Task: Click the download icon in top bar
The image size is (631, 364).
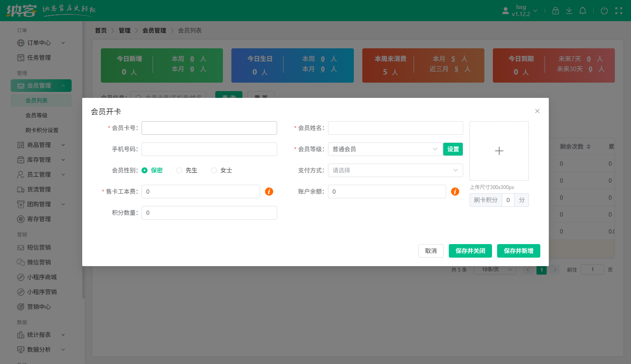Action: pos(569,11)
